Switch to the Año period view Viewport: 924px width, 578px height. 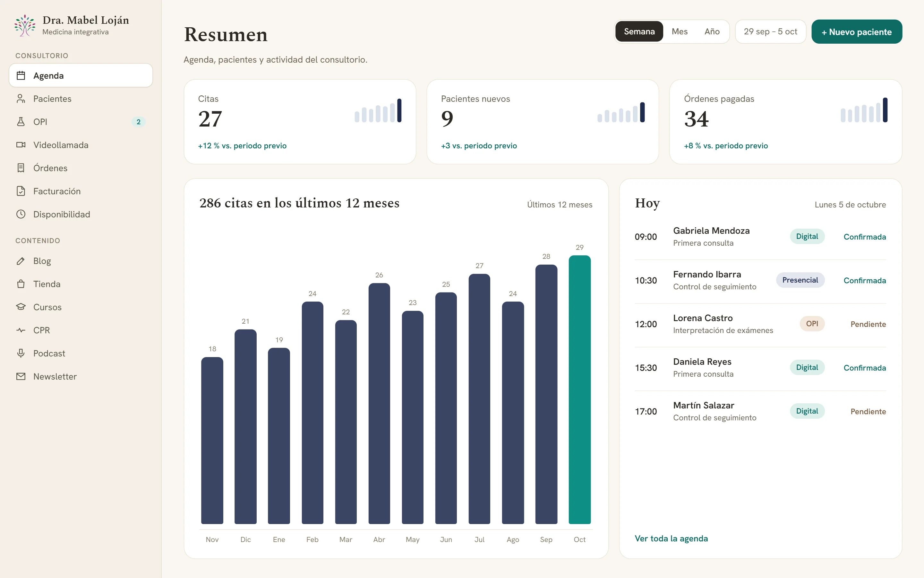[x=712, y=31]
